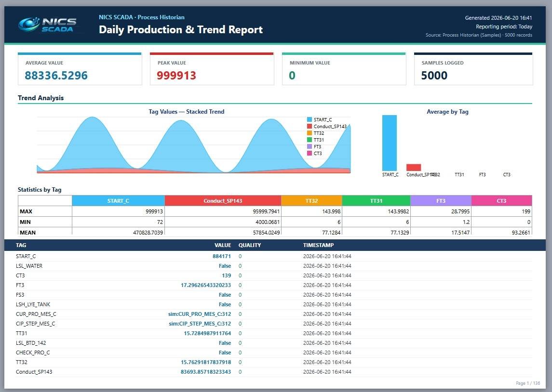
Task: Click the TAG column header
Action: pos(21,245)
